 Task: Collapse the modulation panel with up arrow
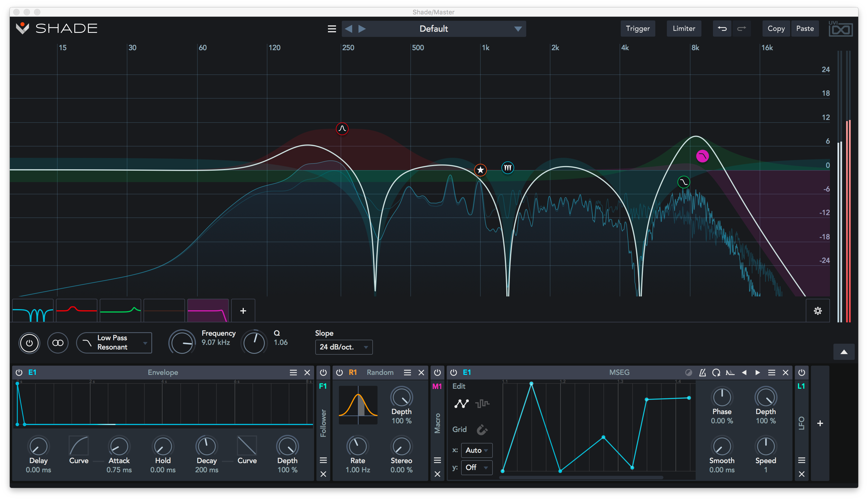coord(844,352)
